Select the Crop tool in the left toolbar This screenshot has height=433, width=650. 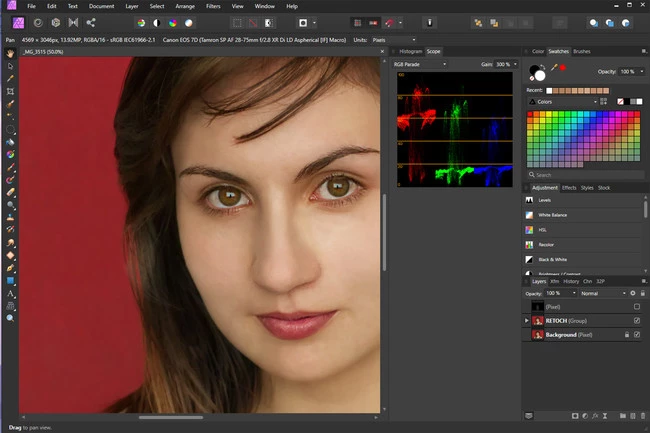coord(10,90)
